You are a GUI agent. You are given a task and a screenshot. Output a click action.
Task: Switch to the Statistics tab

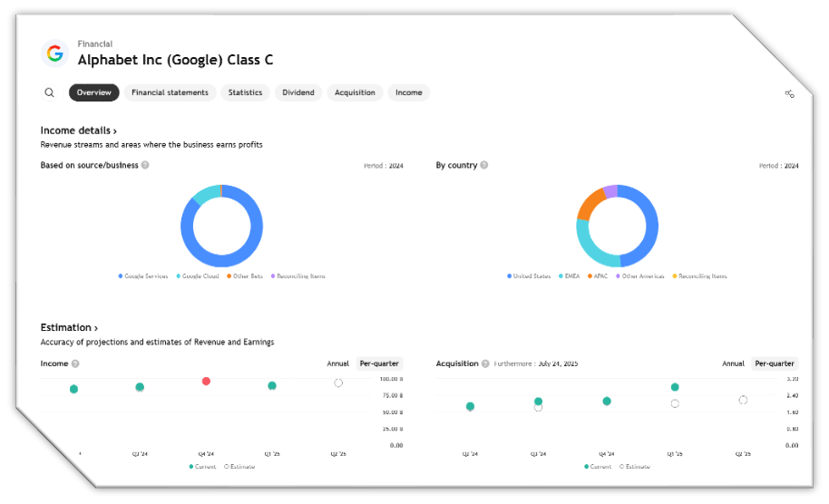[245, 92]
